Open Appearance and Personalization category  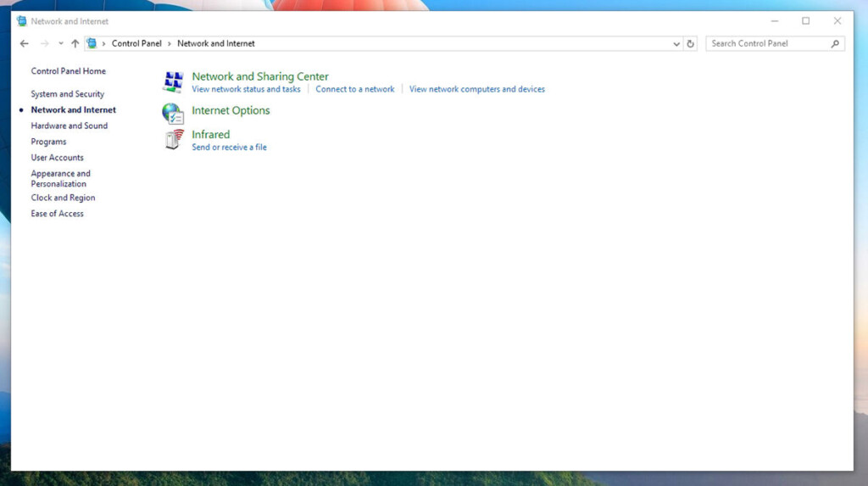pos(60,178)
